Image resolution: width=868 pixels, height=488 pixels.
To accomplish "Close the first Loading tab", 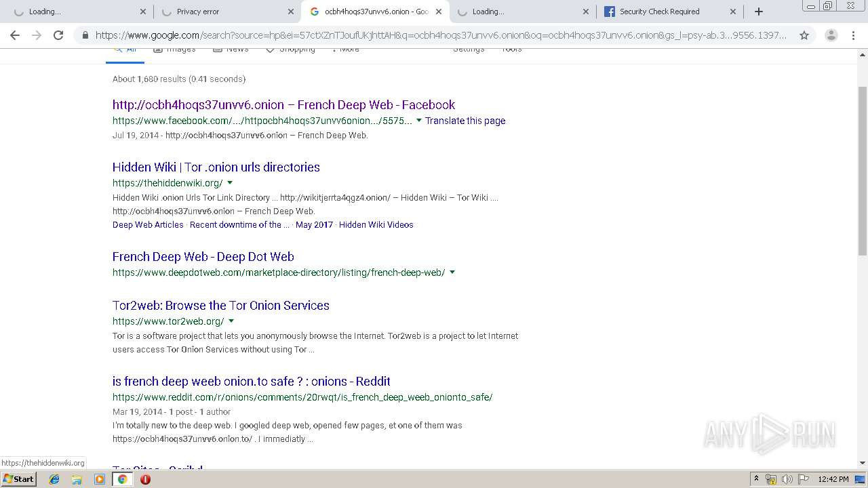I will [x=142, y=12].
